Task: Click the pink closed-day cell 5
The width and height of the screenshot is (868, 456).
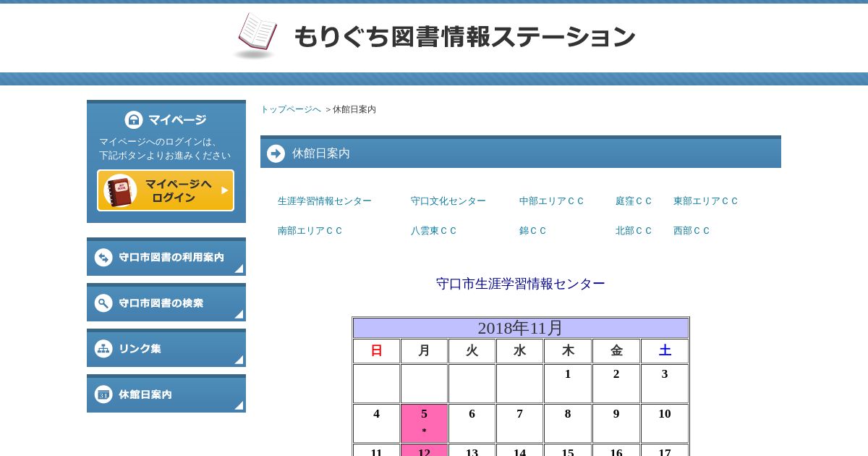Action: pos(424,423)
